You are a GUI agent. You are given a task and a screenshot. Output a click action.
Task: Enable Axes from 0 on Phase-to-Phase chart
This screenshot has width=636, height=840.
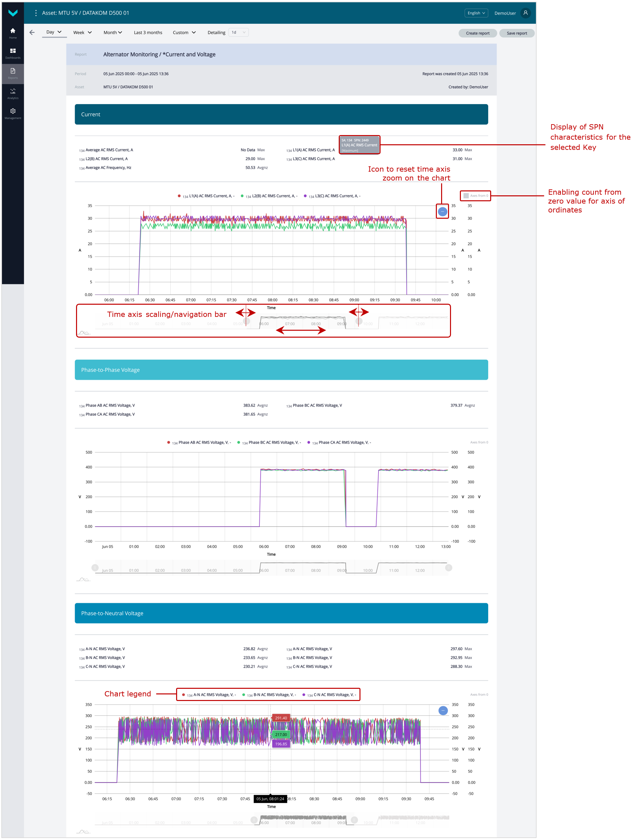(479, 442)
